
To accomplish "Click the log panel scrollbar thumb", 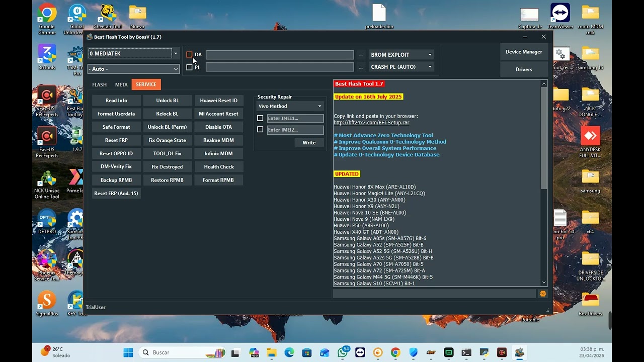I will pos(544,138).
